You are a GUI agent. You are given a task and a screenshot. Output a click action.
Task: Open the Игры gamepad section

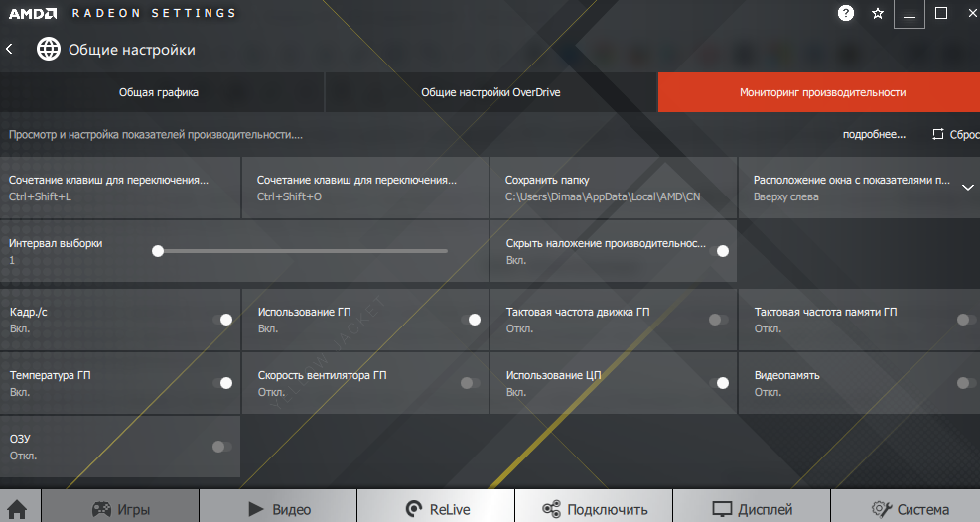(120, 509)
